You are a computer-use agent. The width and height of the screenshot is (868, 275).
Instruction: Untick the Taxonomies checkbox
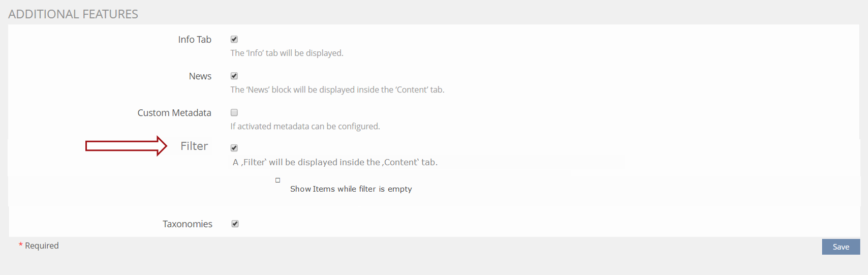[235, 224]
